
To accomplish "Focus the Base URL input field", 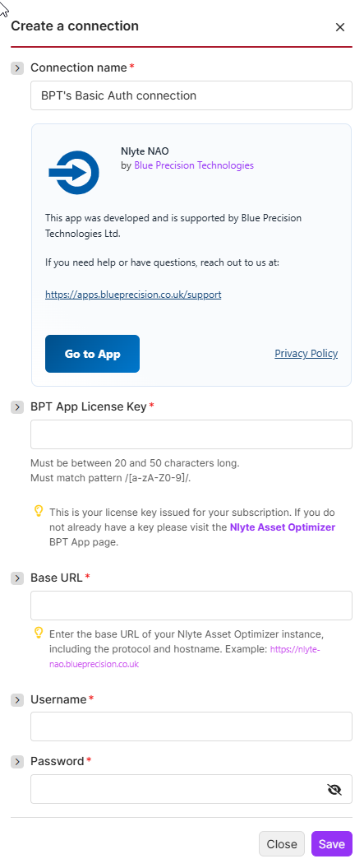I will [191, 606].
